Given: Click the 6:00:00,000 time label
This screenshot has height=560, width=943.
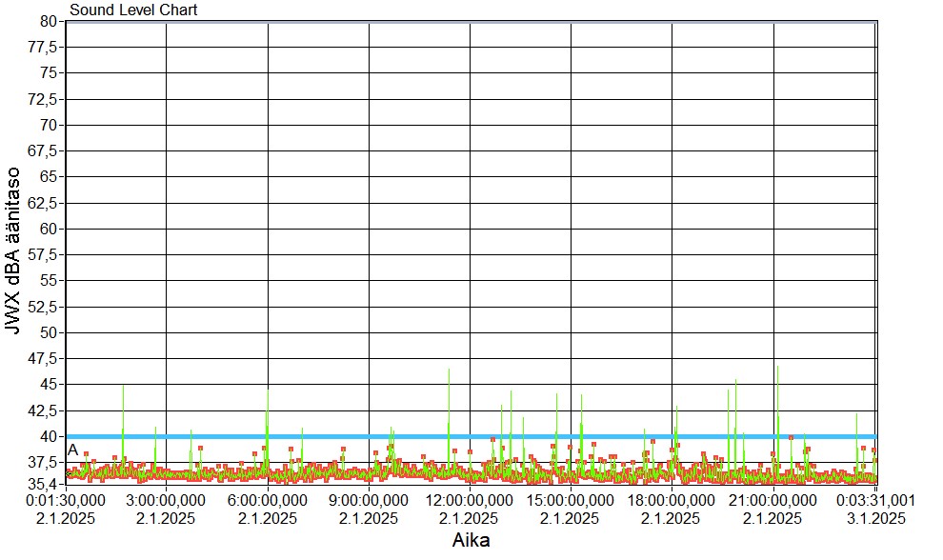Looking at the screenshot, I should [x=268, y=500].
